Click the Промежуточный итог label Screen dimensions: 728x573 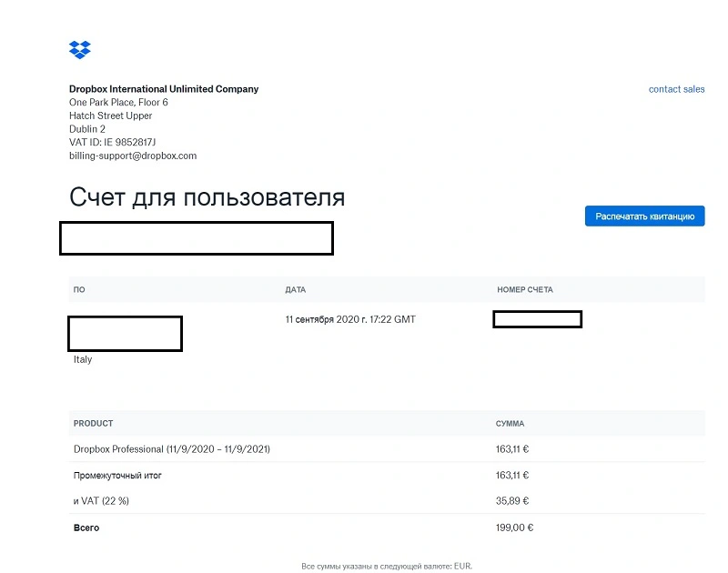tap(117, 475)
